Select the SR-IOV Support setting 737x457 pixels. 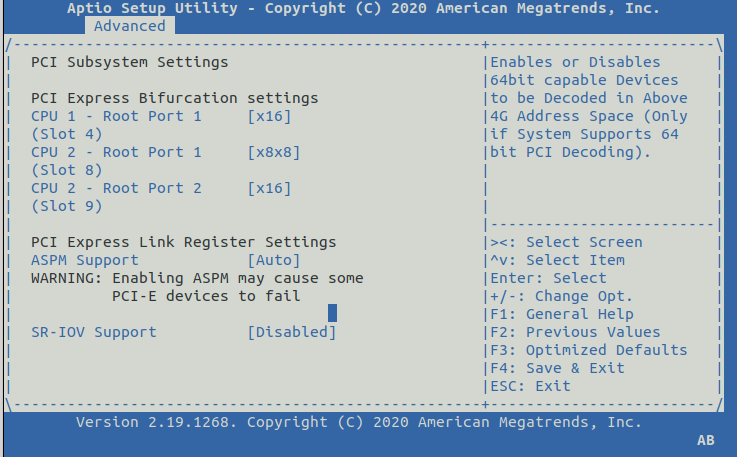[x=94, y=332]
